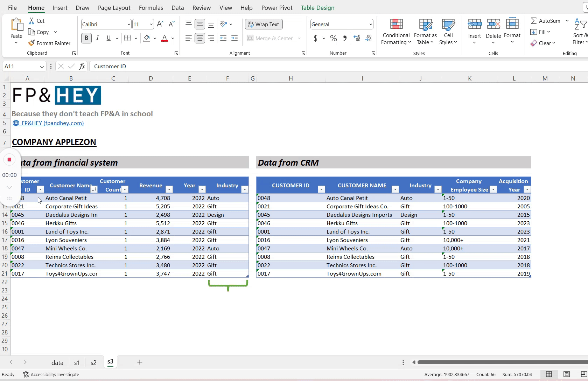The image size is (588, 381).
Task: Select column K header
Action: (x=470, y=78)
